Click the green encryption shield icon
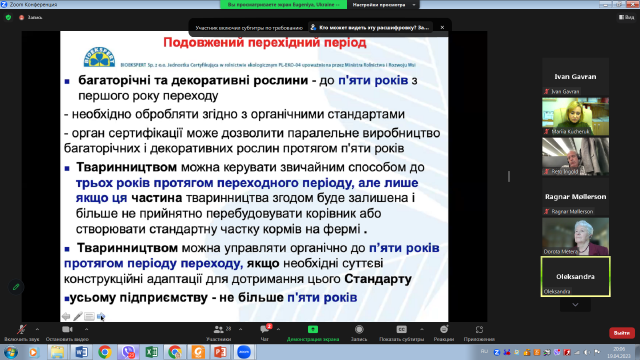The width and height of the screenshot is (640, 360). click(x=8, y=18)
